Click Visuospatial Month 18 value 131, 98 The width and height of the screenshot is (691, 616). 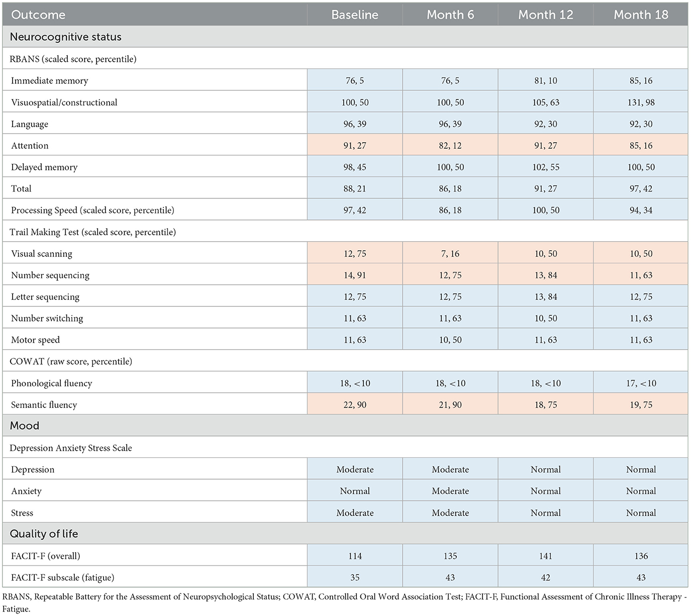(641, 102)
